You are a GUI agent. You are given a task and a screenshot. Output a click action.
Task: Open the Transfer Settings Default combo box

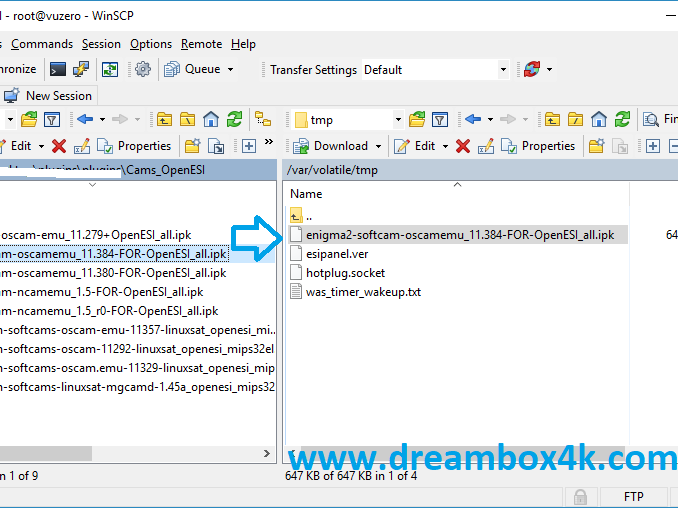pos(435,70)
